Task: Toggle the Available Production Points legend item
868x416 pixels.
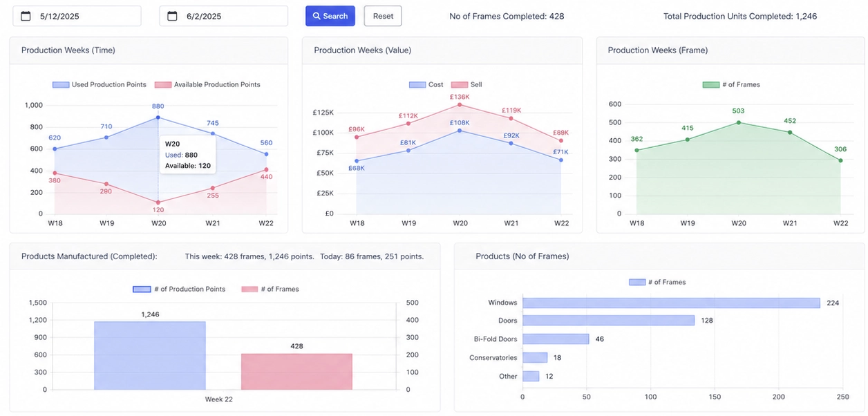Action: coord(207,84)
